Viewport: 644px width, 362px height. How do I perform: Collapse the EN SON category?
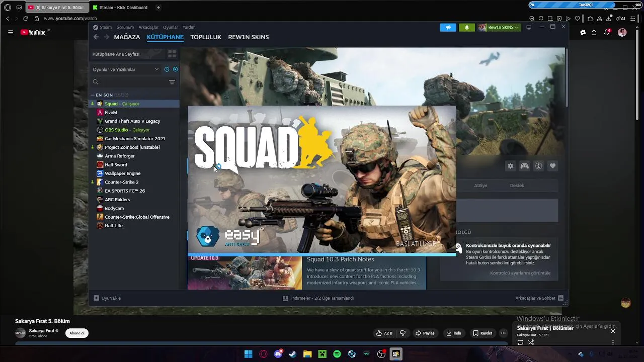tap(93, 95)
